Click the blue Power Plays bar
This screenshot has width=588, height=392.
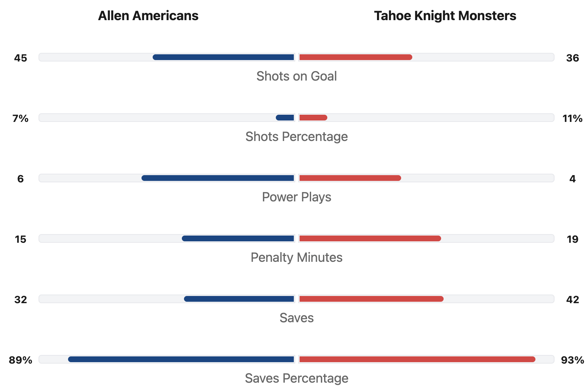pyautogui.click(x=218, y=178)
